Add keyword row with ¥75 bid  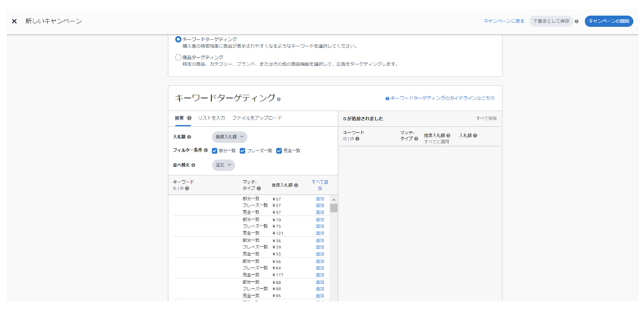tap(320, 226)
